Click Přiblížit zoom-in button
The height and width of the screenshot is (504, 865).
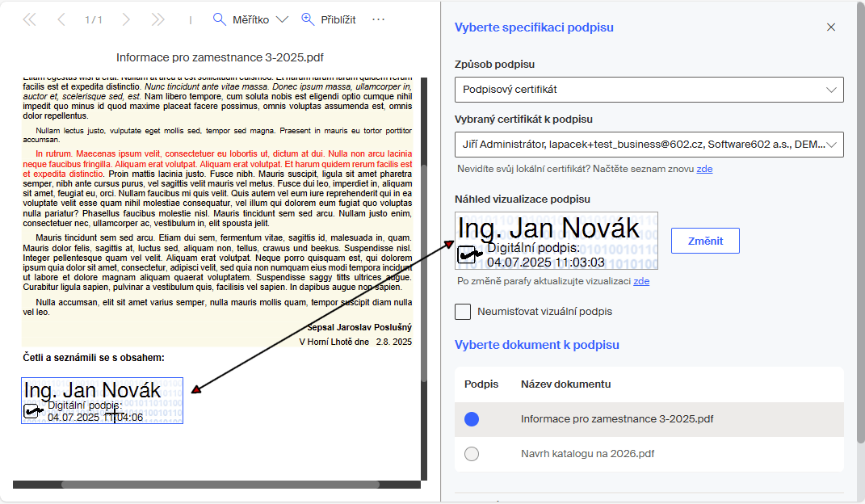tap(329, 20)
